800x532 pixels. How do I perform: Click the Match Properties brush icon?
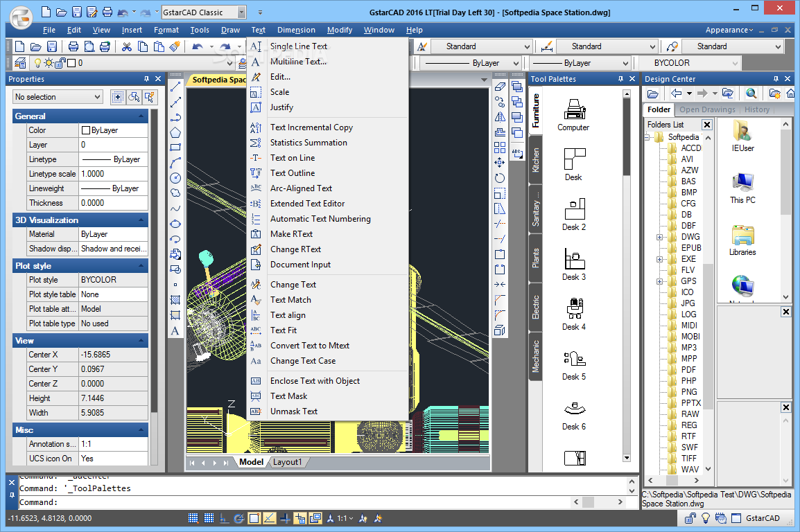pos(175,47)
